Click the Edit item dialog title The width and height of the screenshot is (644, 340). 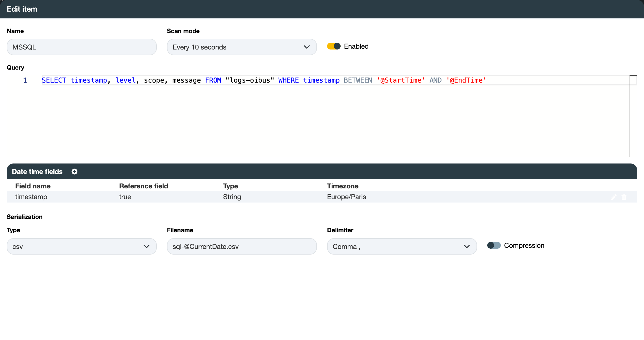(x=22, y=9)
